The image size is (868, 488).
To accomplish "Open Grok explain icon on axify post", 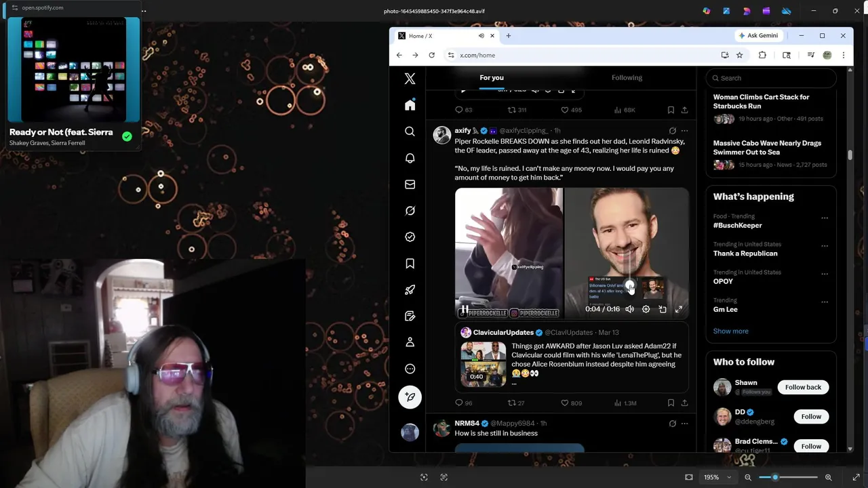I will (672, 131).
